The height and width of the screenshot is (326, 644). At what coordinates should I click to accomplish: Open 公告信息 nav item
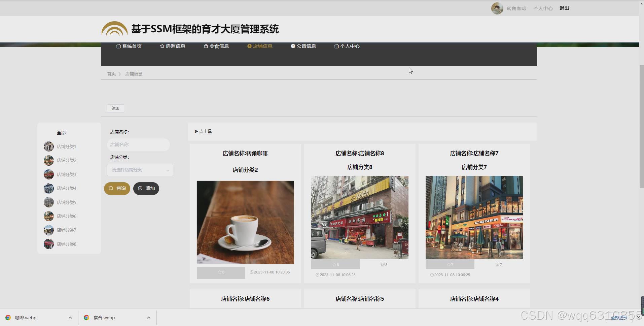tap(303, 46)
